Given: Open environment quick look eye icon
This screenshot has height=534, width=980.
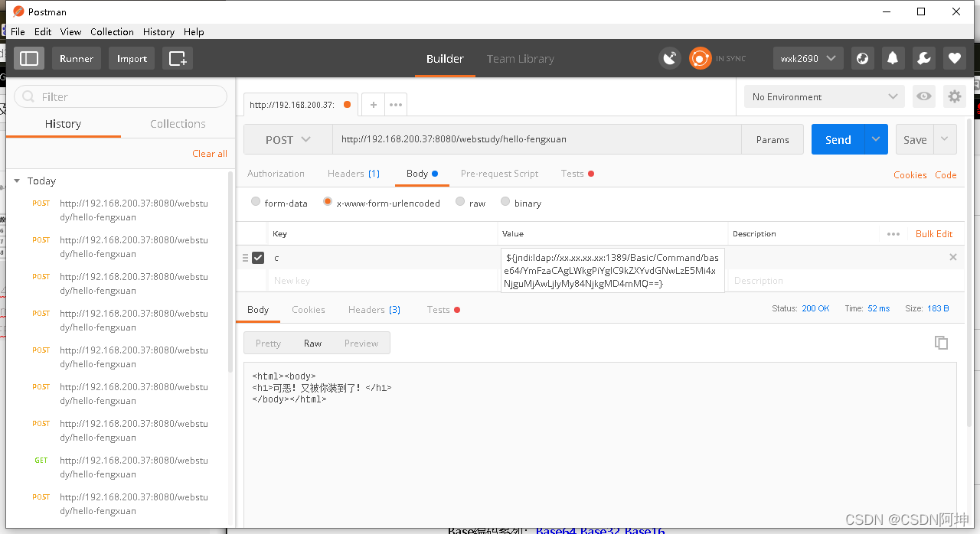Looking at the screenshot, I should point(924,96).
